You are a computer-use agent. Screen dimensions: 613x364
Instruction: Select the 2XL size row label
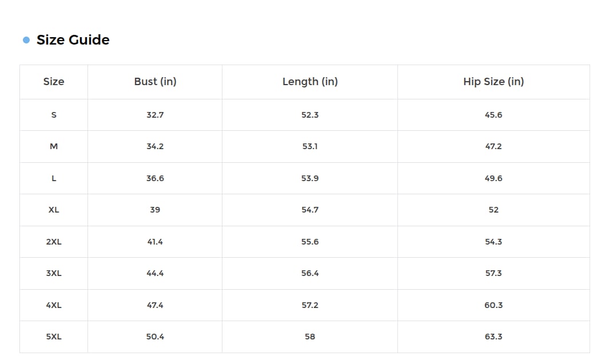(54, 242)
